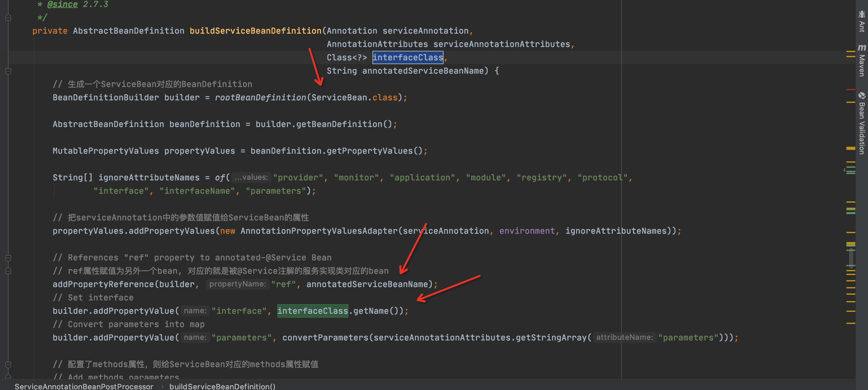Click the rootBeanDefinition method call
The height and width of the screenshot is (390, 868).
(x=260, y=97)
